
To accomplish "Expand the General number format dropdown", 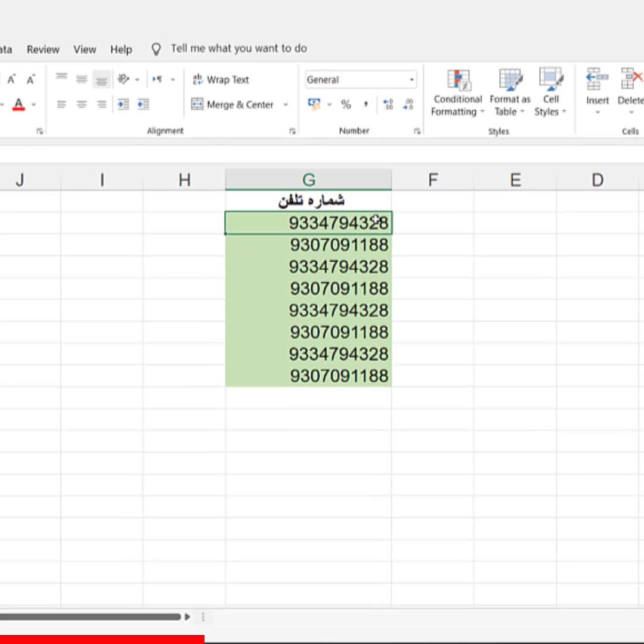I will (x=411, y=80).
